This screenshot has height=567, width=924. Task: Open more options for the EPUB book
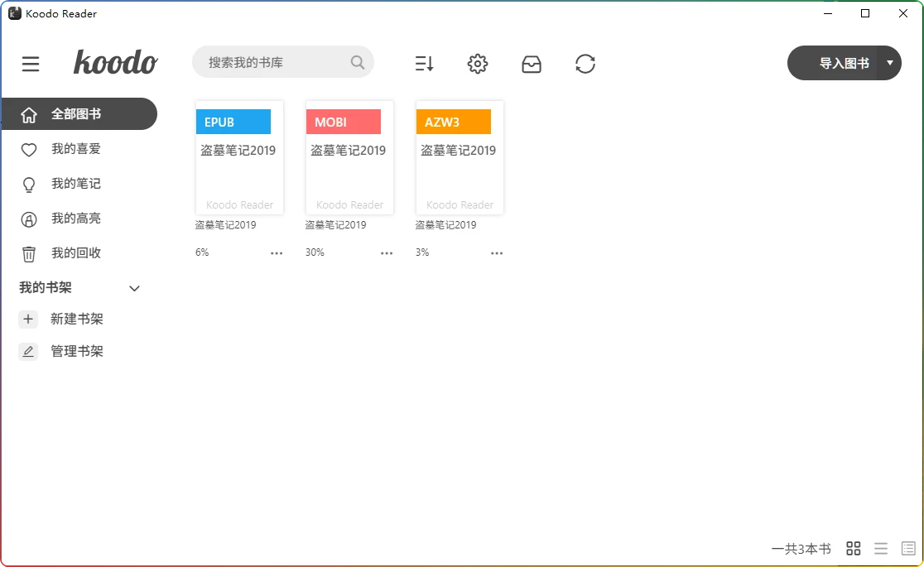click(277, 253)
